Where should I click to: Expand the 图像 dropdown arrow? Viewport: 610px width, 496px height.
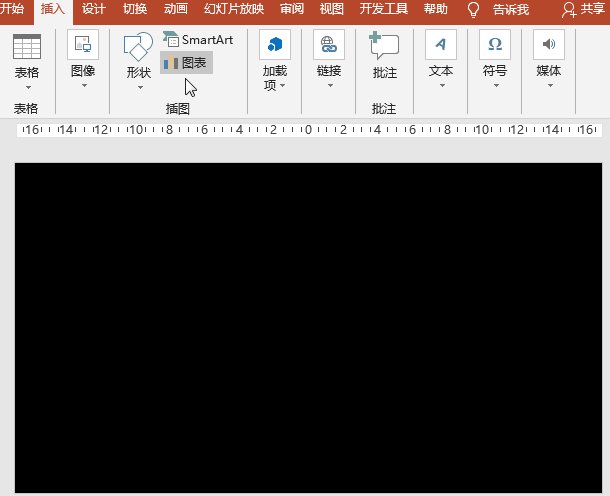[84, 86]
